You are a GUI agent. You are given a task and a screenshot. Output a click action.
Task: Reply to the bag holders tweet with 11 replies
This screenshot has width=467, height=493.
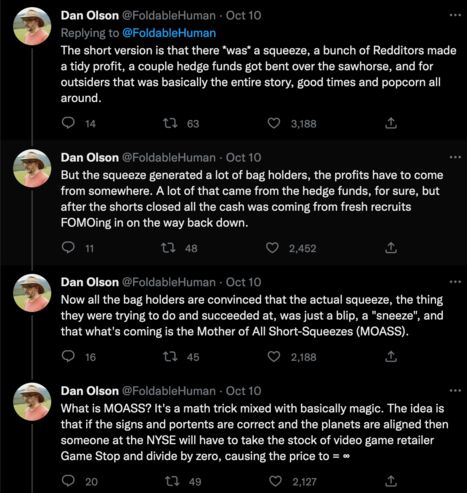coord(68,248)
